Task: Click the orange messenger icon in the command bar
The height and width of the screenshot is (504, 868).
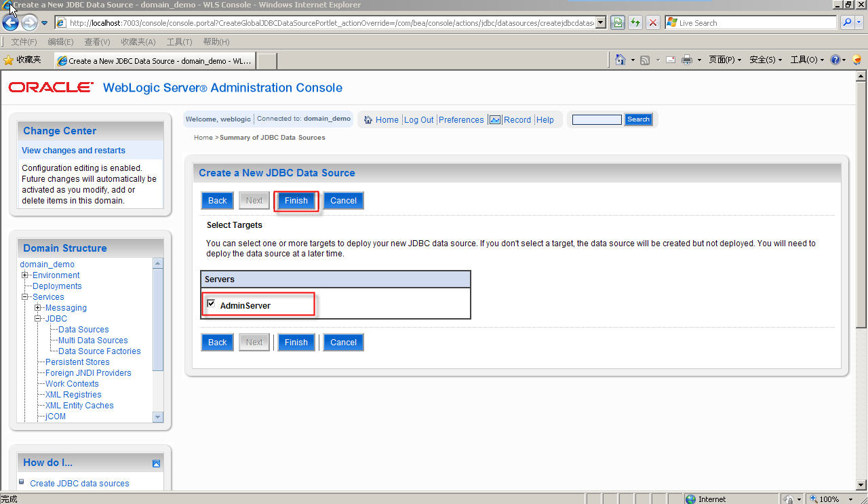Action: click(856, 60)
